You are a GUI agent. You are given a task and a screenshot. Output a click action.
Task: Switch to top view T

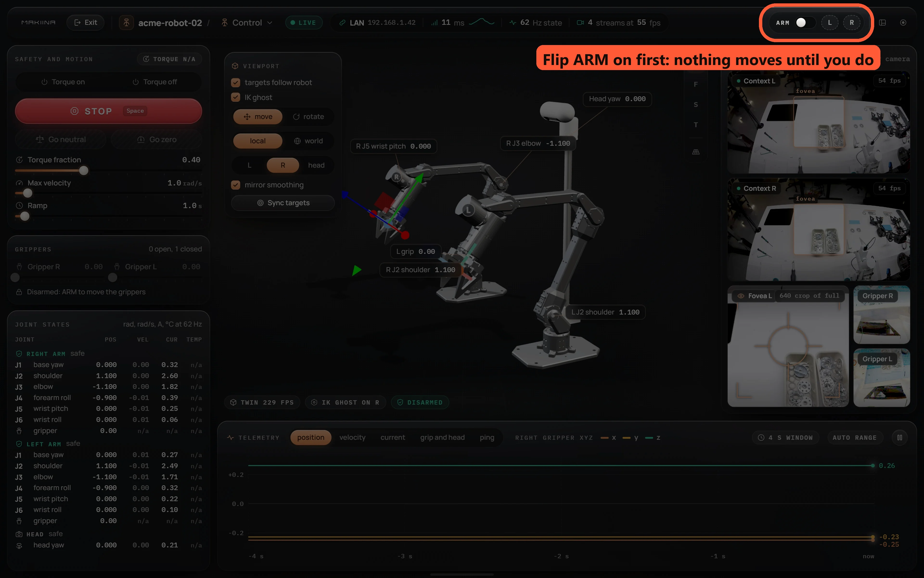tap(696, 125)
